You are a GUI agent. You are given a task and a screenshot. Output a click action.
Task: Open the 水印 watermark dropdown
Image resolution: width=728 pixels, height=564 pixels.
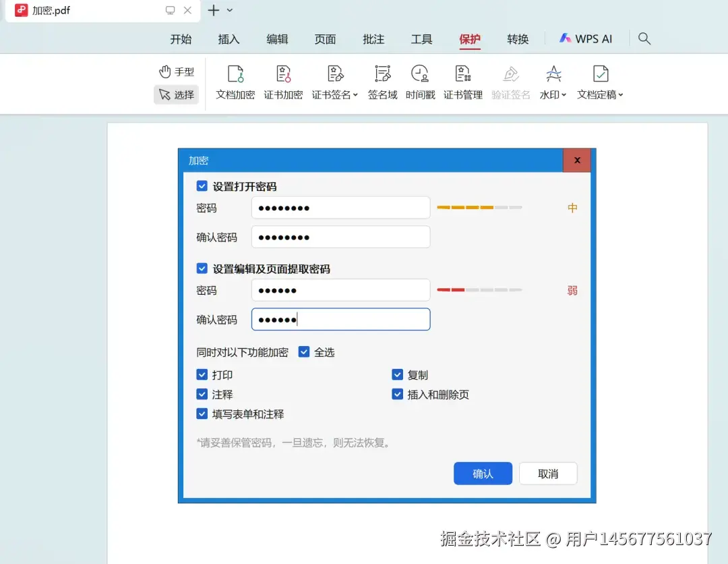[x=553, y=82]
